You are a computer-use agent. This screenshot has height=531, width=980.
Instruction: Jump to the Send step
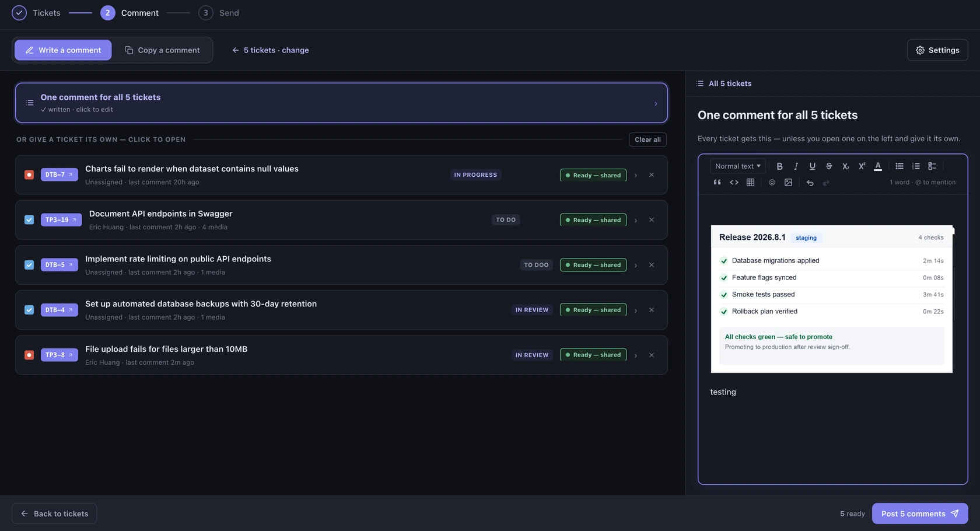[219, 13]
